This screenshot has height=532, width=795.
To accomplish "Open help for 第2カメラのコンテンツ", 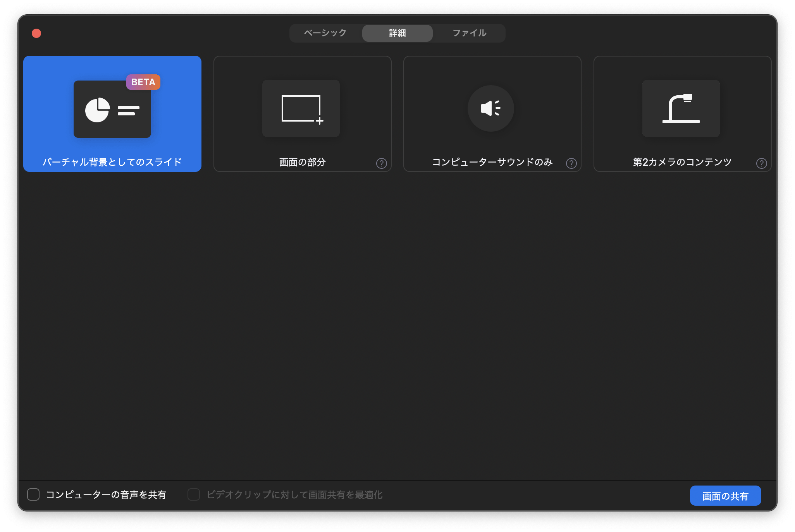I will tap(762, 163).
